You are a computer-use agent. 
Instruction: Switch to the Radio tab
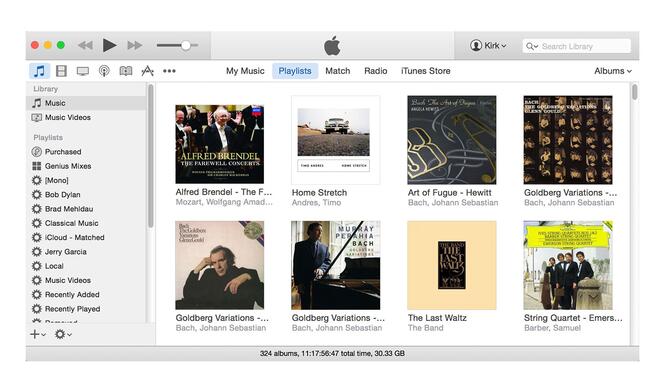[x=375, y=71]
